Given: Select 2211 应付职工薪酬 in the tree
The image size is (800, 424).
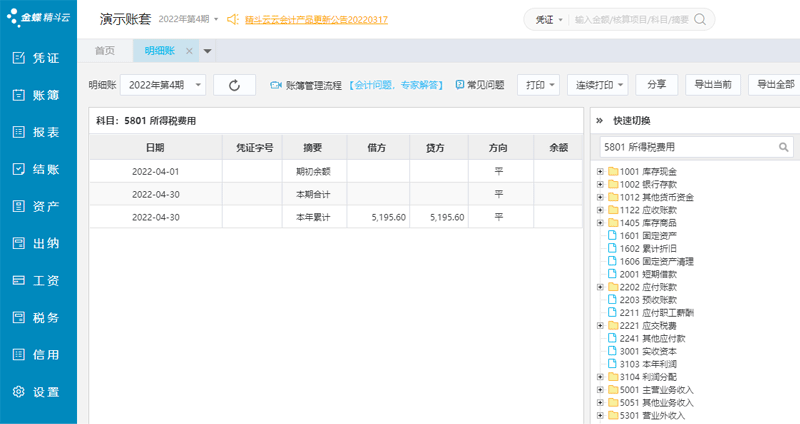Looking at the screenshot, I should click(x=657, y=312).
